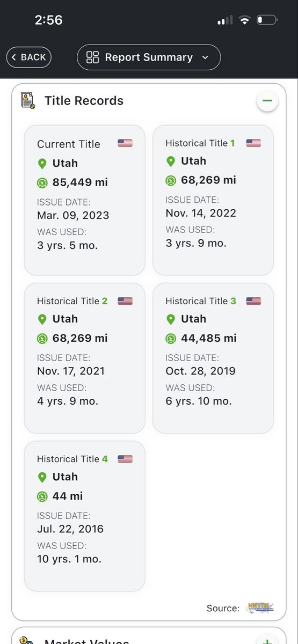Tap the odometer icon beside 44 mi
This screenshot has width=298, height=644.
click(x=42, y=496)
